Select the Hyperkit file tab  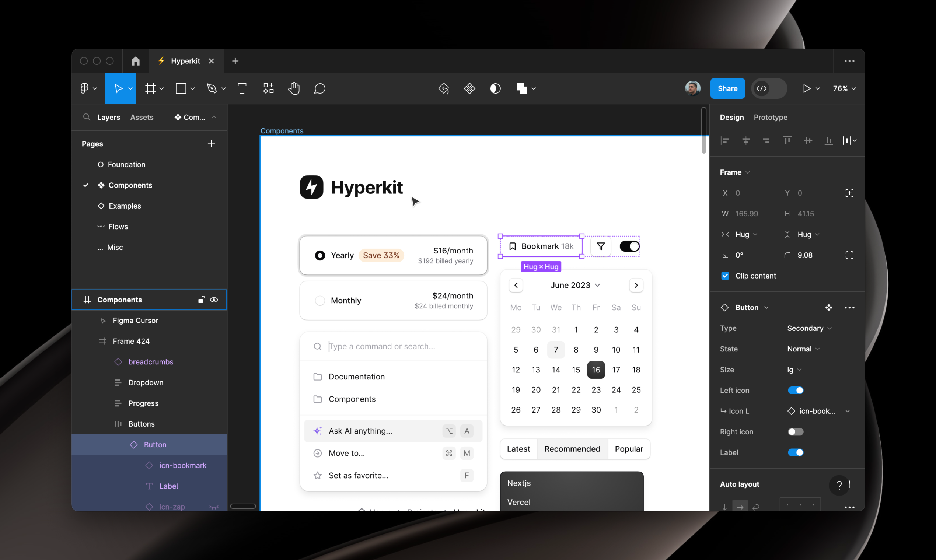tap(186, 61)
